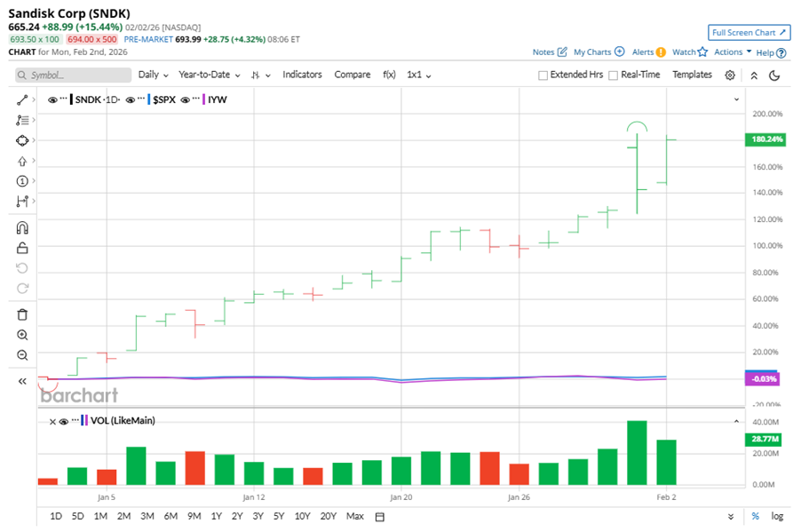Expand the Actions dropdown

pyautogui.click(x=733, y=52)
